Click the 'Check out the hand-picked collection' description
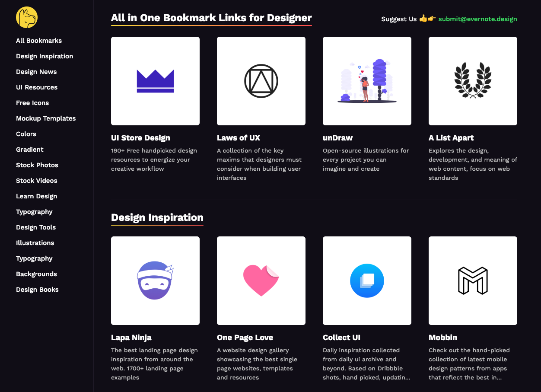The width and height of the screenshot is (541, 392). pyautogui.click(x=469, y=364)
